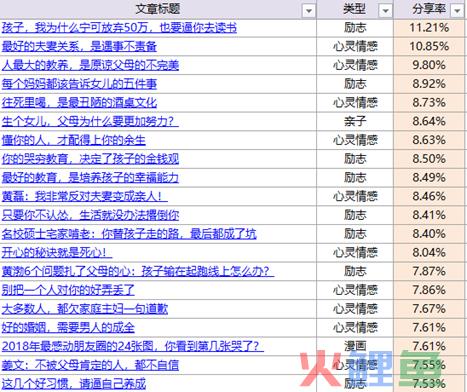Select the 漫画 type cell
The height and width of the screenshot is (392, 467).
[355, 346]
